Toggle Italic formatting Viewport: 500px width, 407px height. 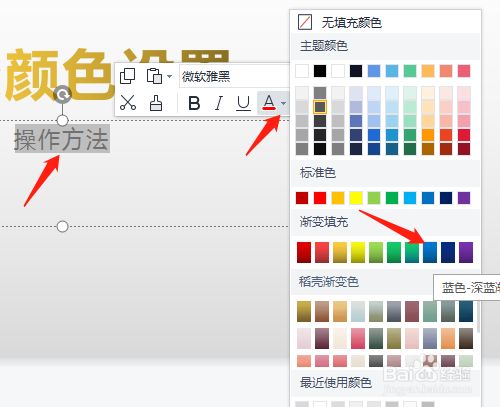tap(219, 103)
